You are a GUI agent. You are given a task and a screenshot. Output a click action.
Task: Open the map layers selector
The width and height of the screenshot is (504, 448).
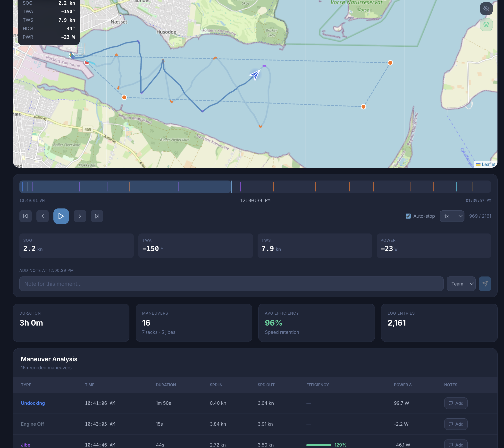486,25
